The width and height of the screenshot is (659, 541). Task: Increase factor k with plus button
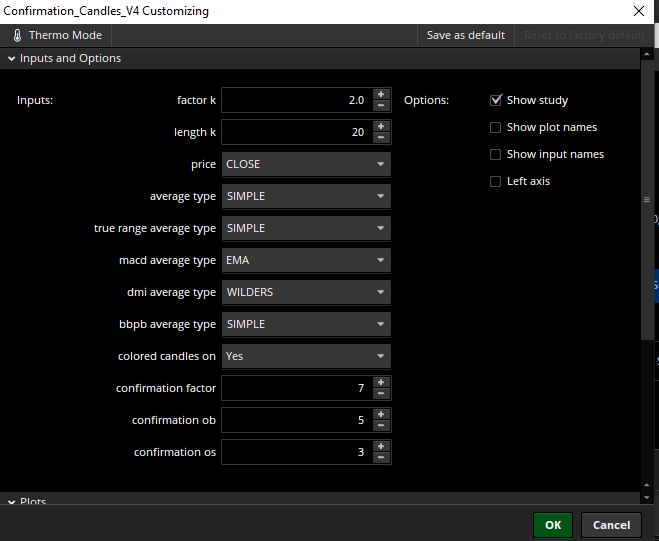click(381, 94)
